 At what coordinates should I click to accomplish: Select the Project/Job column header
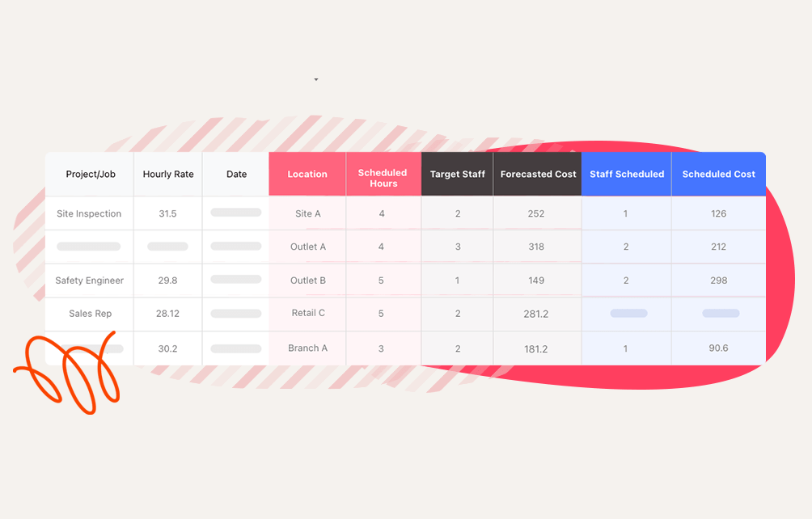click(90, 175)
